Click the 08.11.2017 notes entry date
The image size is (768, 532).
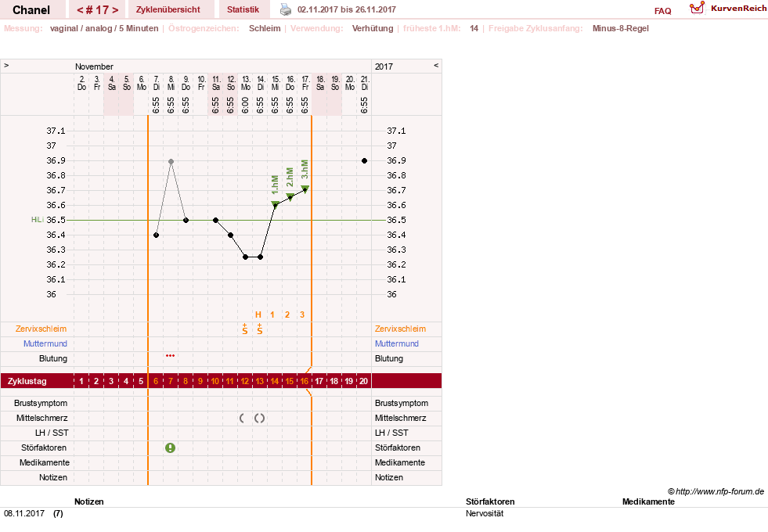pyautogui.click(x=24, y=513)
